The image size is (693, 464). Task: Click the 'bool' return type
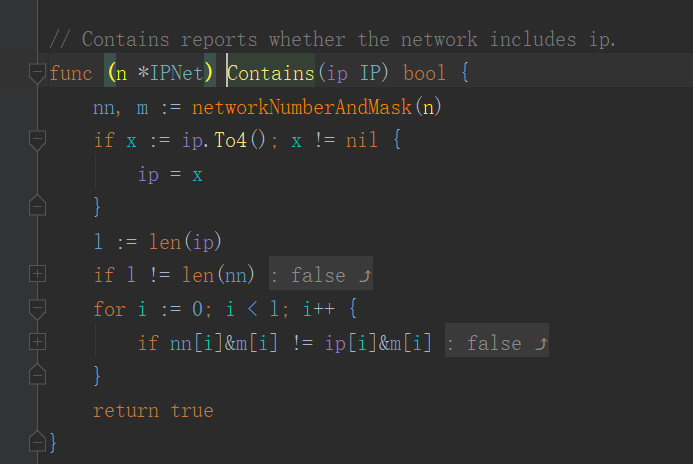[424, 73]
